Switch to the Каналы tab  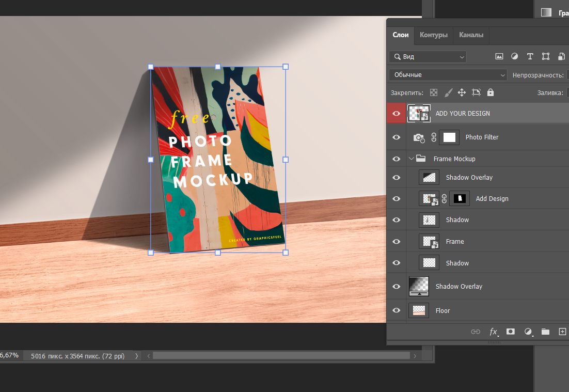(471, 35)
